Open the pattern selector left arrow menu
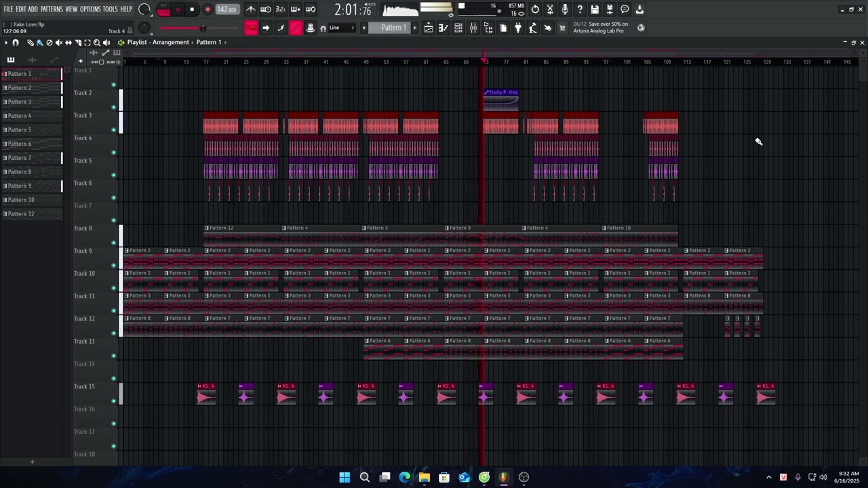The width and height of the screenshot is (868, 488). (363, 28)
